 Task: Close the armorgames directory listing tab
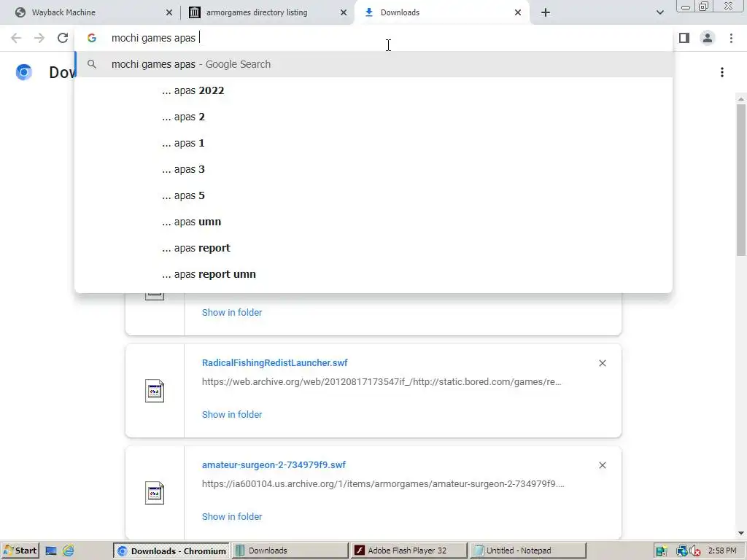click(x=344, y=12)
